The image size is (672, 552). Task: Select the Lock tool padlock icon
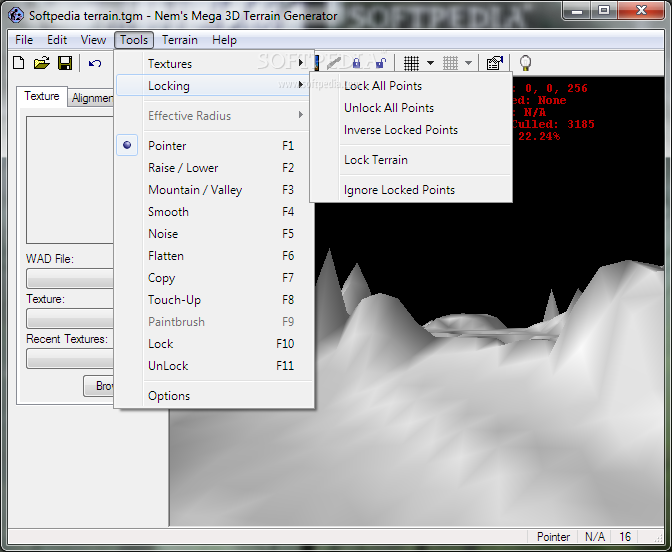(x=356, y=63)
